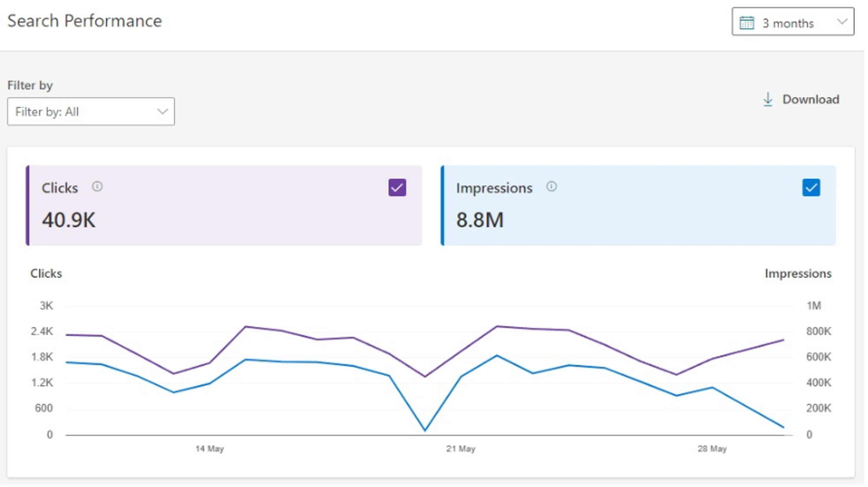This screenshot has height=487, width=868.
Task: Click the 200K label on impressions axis
Action: click(819, 408)
